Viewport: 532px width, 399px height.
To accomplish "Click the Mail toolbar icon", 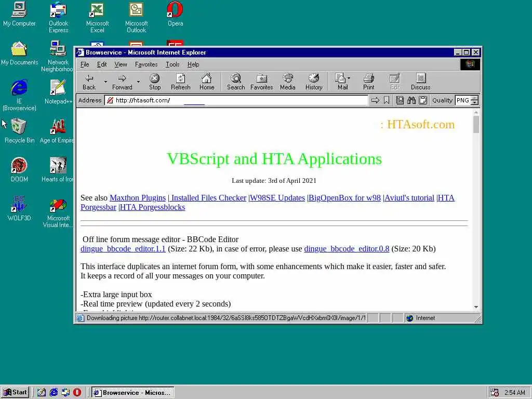I will [341, 82].
